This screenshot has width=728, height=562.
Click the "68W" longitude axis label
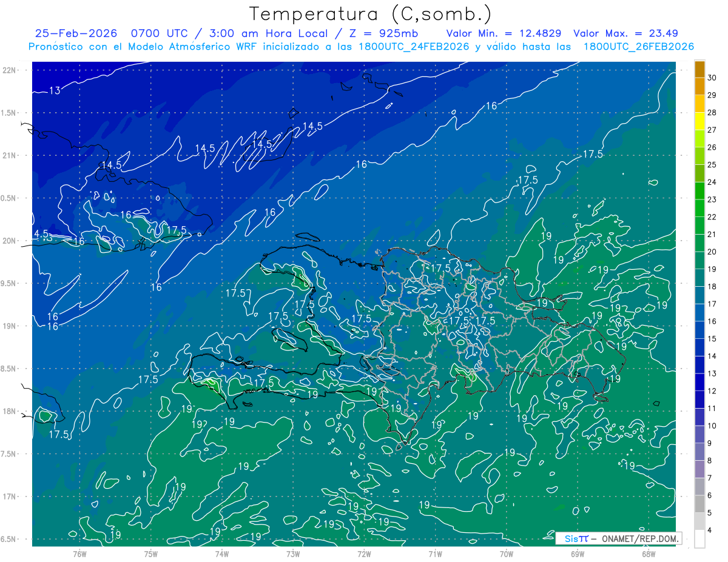tap(649, 553)
